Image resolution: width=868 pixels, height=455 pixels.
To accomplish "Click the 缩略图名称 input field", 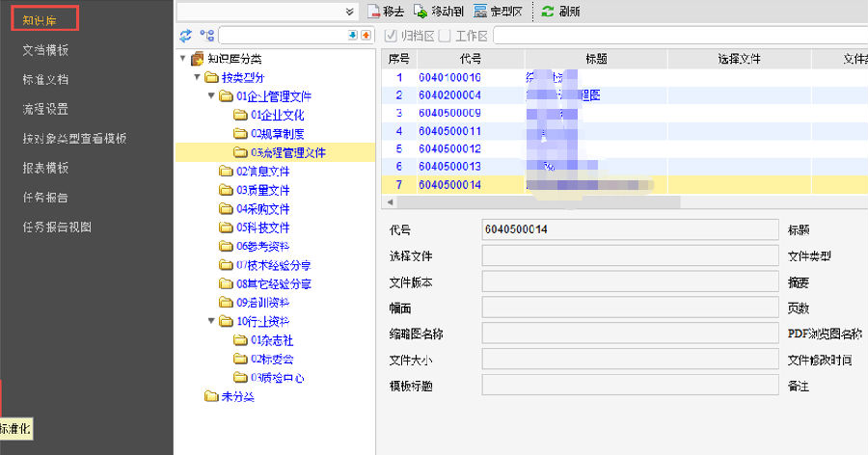I will pyautogui.click(x=630, y=334).
